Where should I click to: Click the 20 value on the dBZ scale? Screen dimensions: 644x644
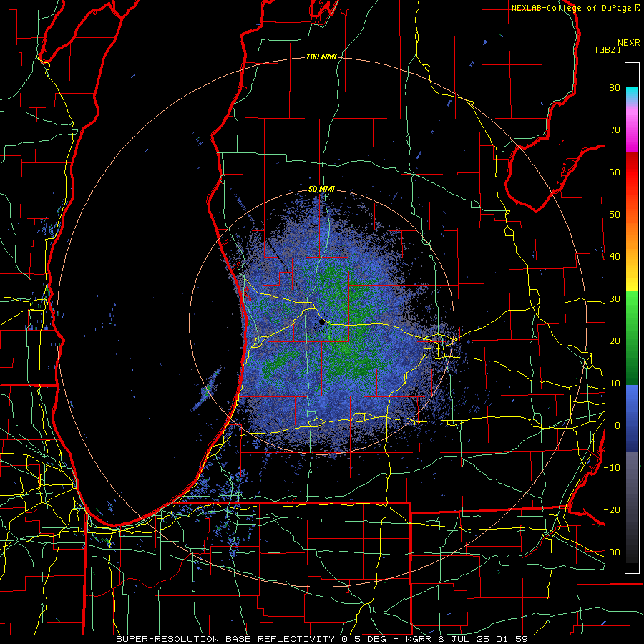615,341
